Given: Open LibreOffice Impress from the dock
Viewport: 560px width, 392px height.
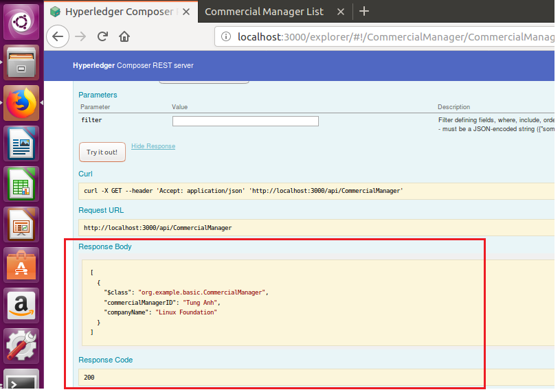Looking at the screenshot, I should click(21, 224).
